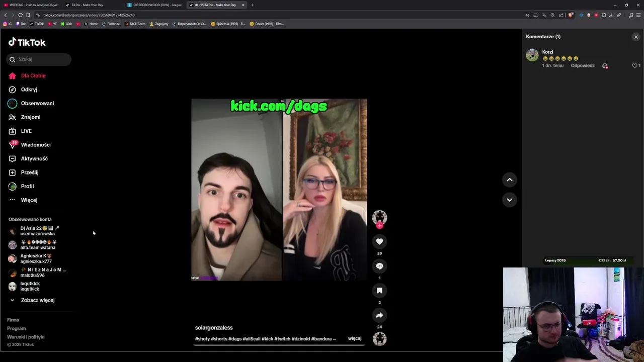The width and height of the screenshot is (644, 362).
Task: Open the Dla Ciebie feed
Action: [27, 75]
